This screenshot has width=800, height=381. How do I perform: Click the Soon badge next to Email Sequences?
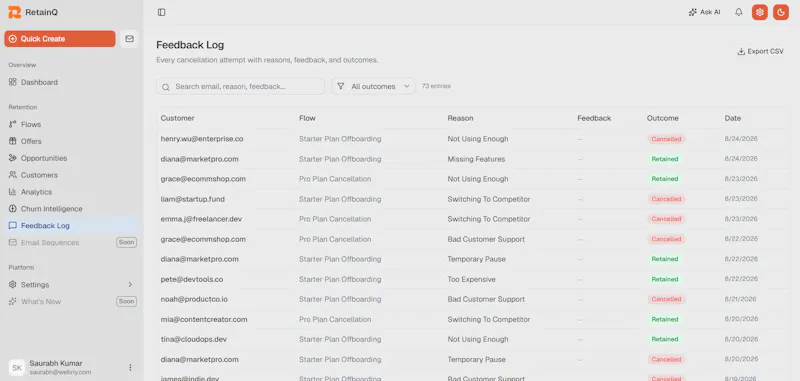[x=126, y=242]
